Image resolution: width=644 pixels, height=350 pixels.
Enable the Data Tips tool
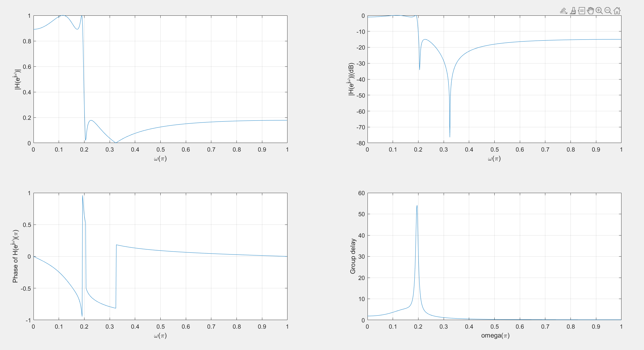click(581, 11)
